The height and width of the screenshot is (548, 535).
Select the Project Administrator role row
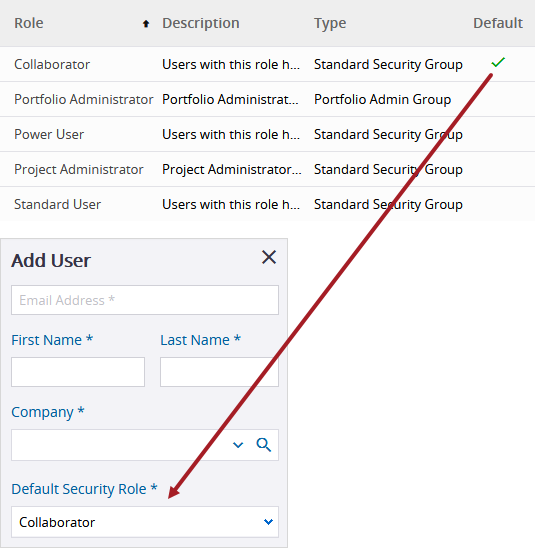coord(267,169)
